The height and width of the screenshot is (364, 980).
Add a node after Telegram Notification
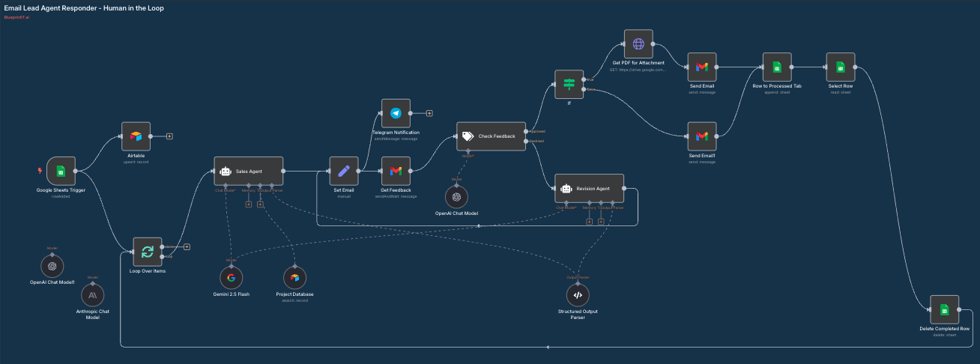pos(429,113)
